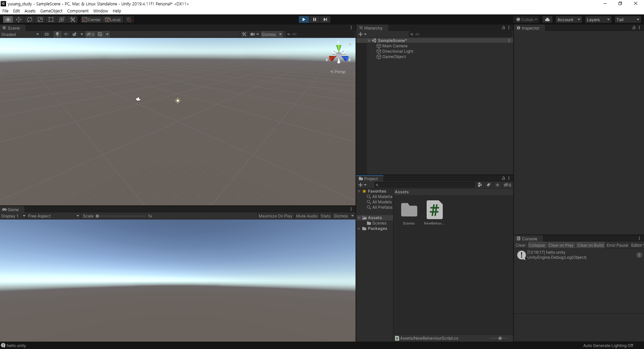Toggle scene lighting bulb icon
Viewport: 644px width, 349px height.
point(57,34)
